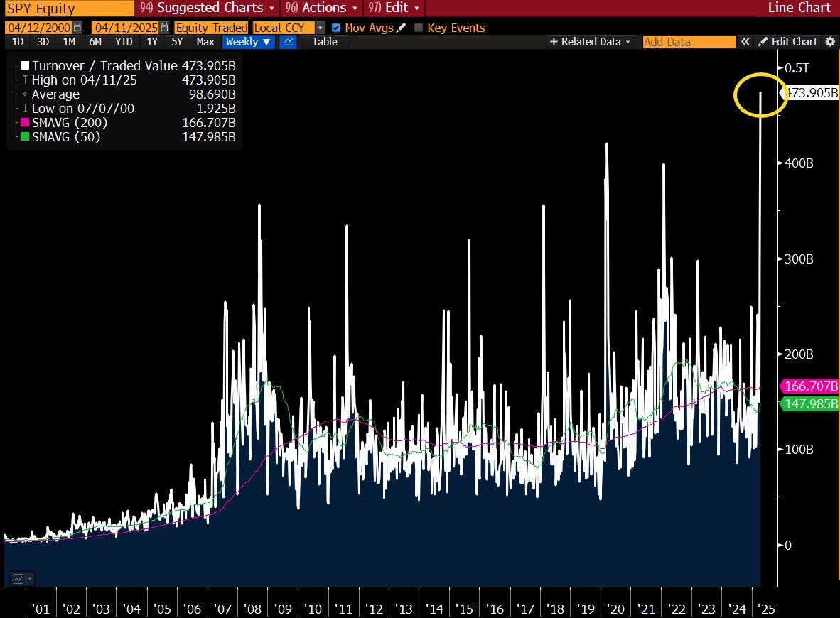Click the double-chevron collapse icon
The height and width of the screenshot is (618, 840).
click(x=745, y=42)
